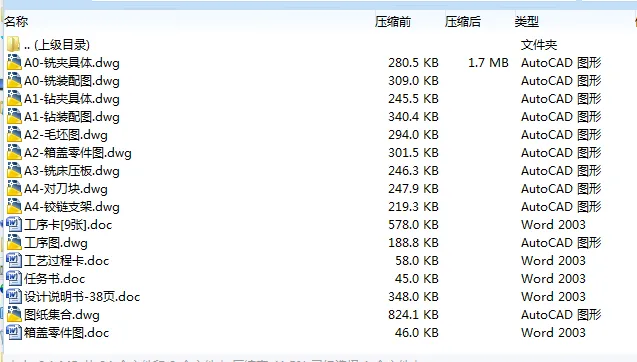Select file name A2-箱盖零件图.dwg

(x=78, y=153)
